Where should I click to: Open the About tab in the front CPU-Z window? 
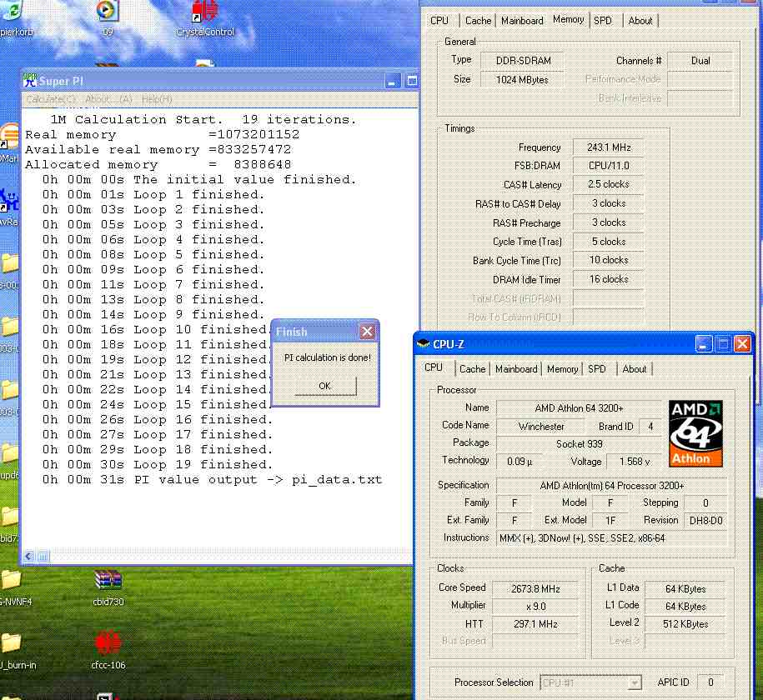[x=635, y=368]
